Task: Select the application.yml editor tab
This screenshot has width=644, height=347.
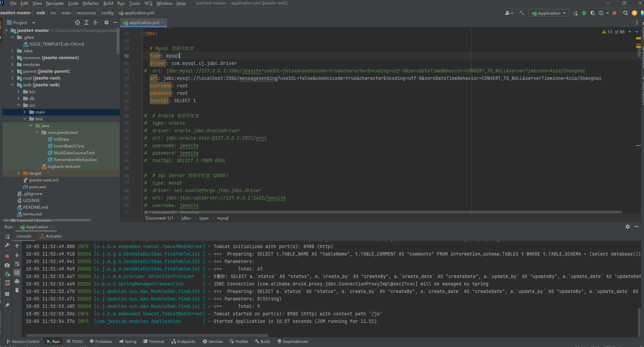Action: pyautogui.click(x=144, y=22)
